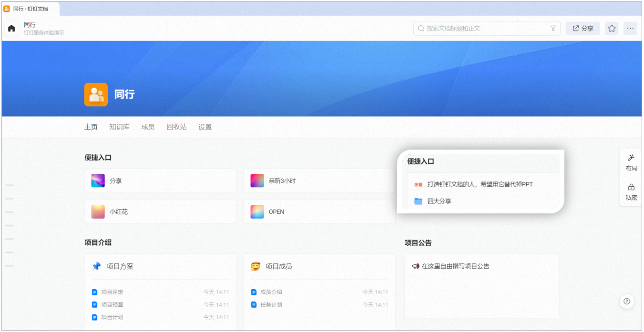This screenshot has width=644, height=332.
Task: Open the 回收站 tab
Action: (x=176, y=127)
